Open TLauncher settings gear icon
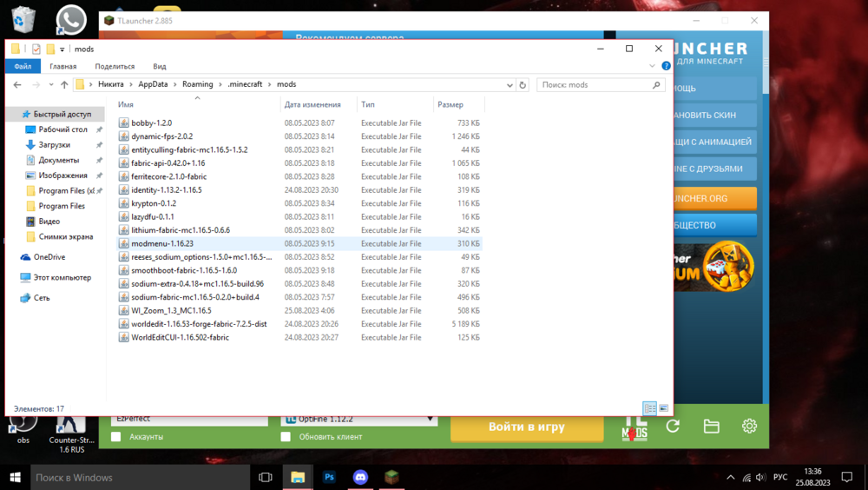 750,426
